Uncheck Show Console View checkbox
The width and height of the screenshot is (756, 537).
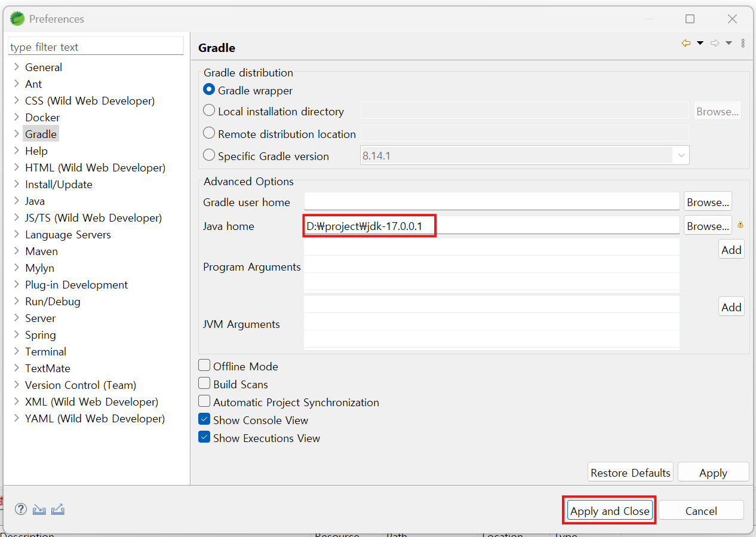click(x=204, y=419)
